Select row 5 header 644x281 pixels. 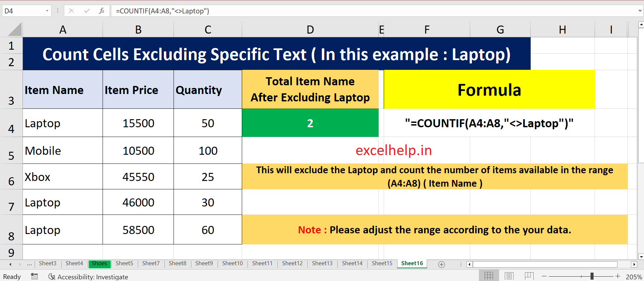point(11,150)
